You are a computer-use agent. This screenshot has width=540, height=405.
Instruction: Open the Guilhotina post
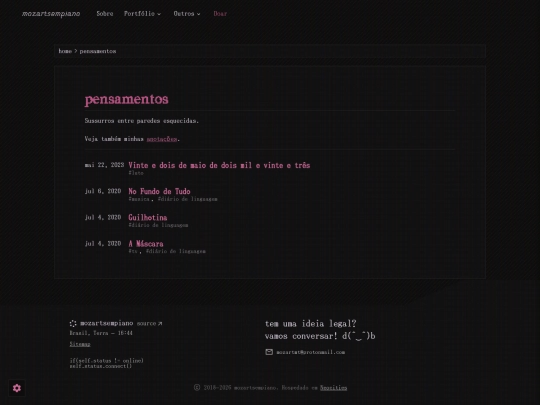(x=148, y=218)
